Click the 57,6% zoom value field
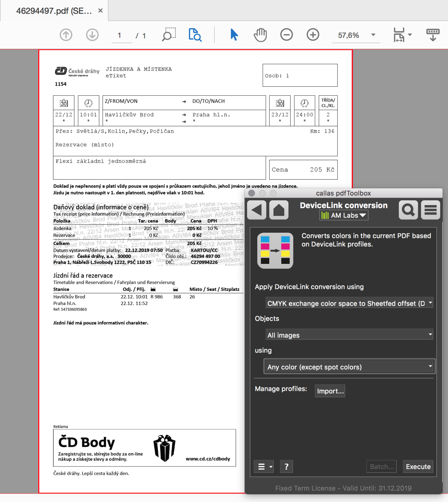Image resolution: width=448 pixels, height=502 pixels. [x=349, y=35]
